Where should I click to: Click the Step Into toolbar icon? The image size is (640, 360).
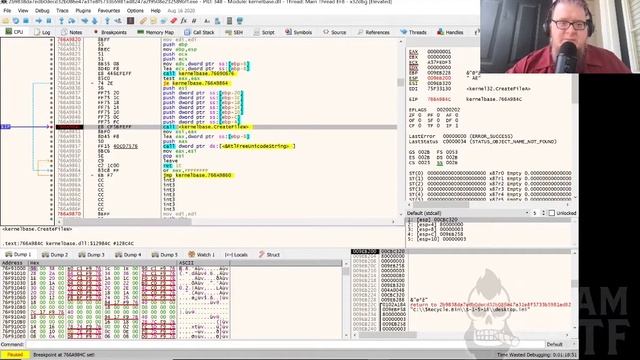click(x=61, y=20)
